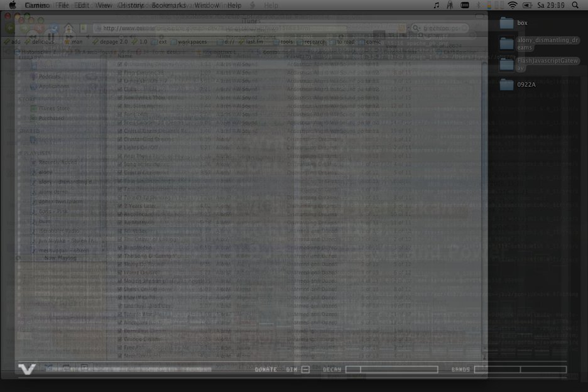
Task: Open the Apple menu
Action: click(x=13, y=5)
